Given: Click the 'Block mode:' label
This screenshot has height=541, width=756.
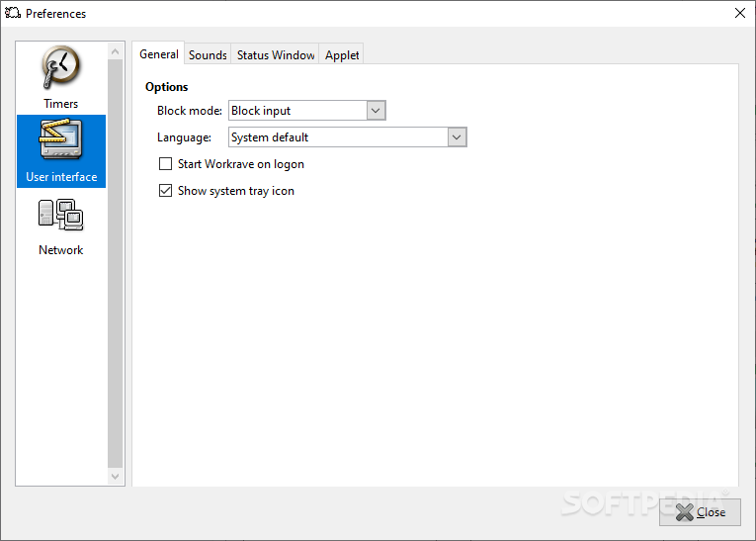Looking at the screenshot, I should (x=190, y=111).
